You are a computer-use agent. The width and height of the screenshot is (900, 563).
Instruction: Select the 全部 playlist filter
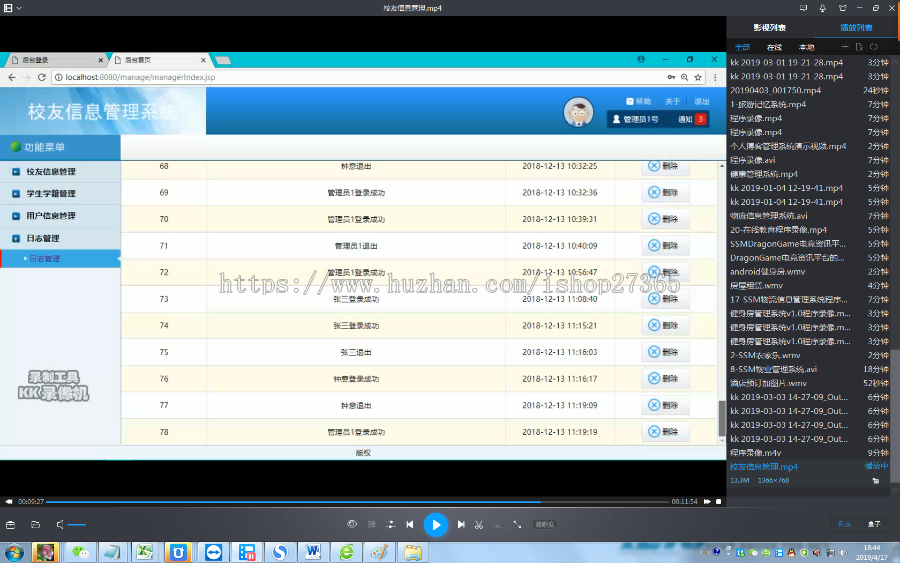pyautogui.click(x=742, y=47)
